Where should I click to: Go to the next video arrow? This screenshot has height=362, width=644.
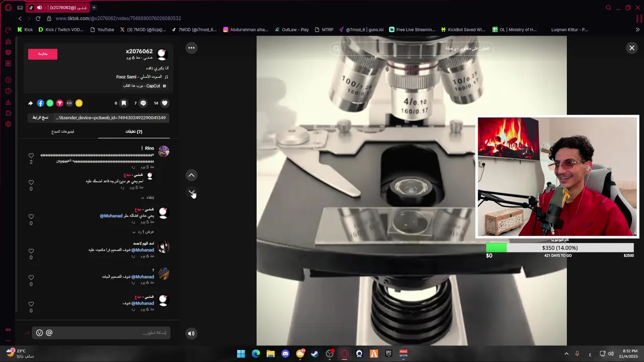click(191, 192)
